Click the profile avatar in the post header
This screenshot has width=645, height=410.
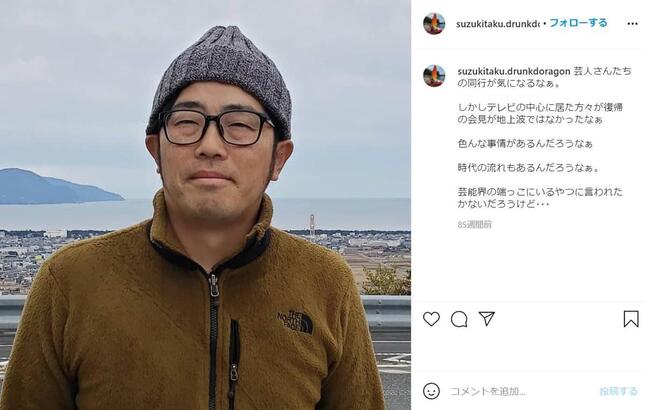[x=434, y=23]
